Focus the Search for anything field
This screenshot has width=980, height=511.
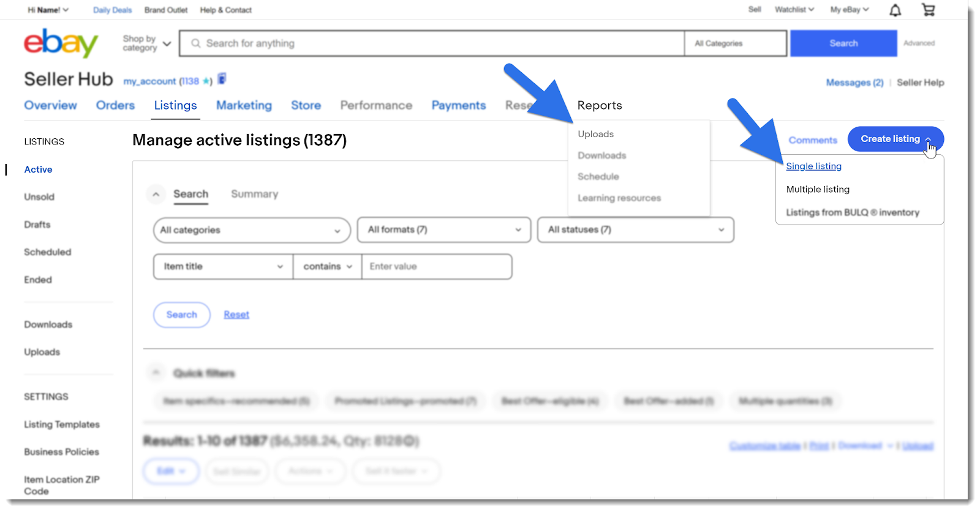point(432,43)
